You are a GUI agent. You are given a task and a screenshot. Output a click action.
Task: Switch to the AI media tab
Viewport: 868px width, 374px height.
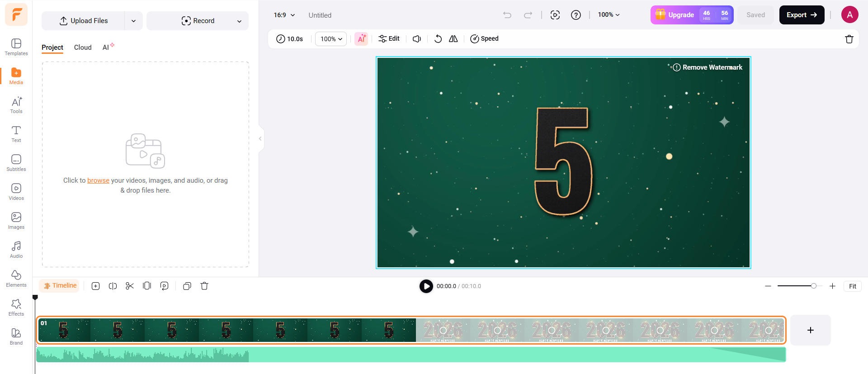pos(108,47)
